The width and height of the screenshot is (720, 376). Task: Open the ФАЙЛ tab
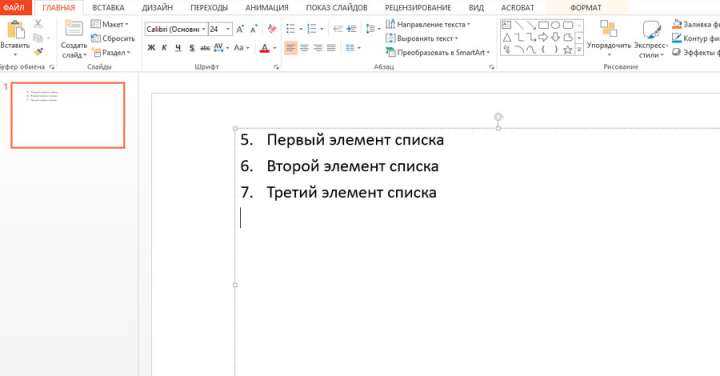14,8
